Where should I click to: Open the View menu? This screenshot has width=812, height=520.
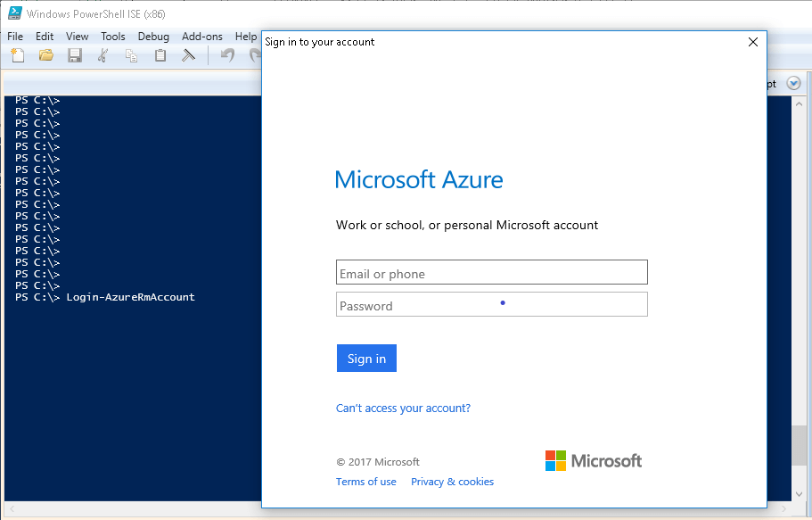(78, 37)
